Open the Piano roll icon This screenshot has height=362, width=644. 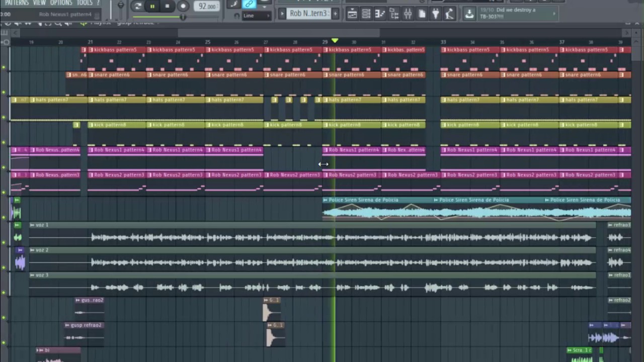click(x=380, y=14)
